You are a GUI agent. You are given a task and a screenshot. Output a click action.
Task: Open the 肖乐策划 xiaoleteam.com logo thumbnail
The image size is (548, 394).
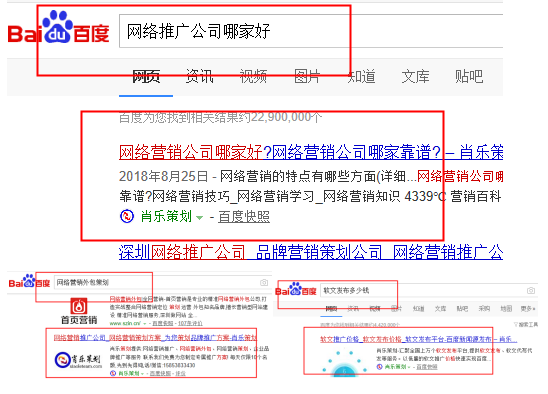(78, 360)
